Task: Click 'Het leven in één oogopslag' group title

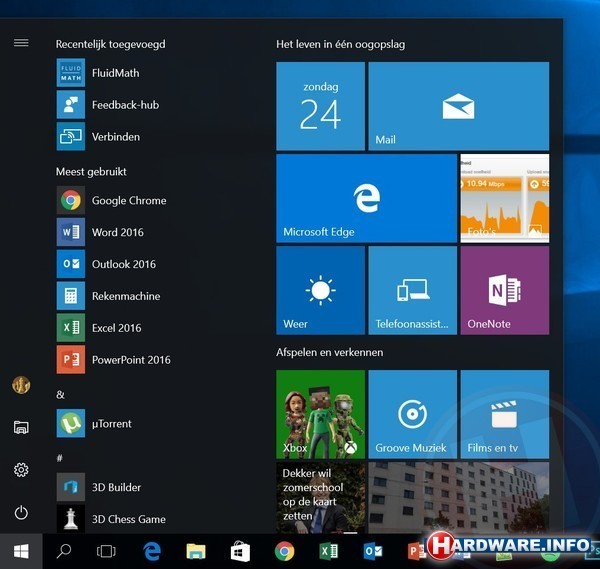Action: (341, 44)
